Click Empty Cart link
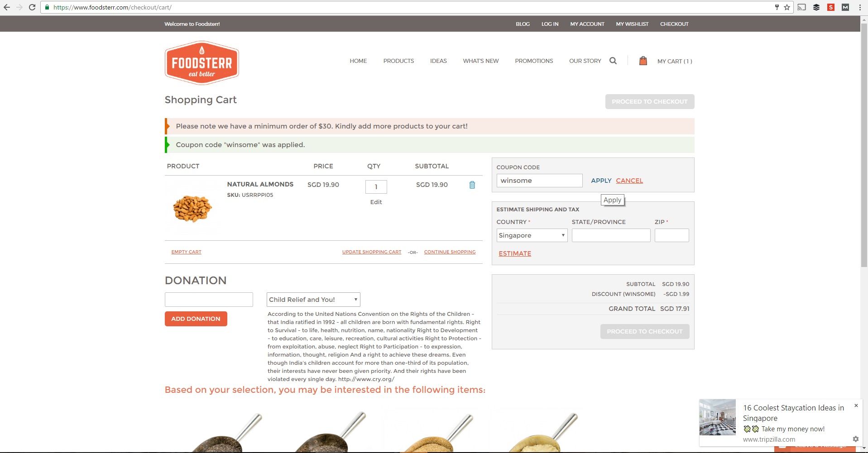This screenshot has height=453, width=868. (186, 252)
